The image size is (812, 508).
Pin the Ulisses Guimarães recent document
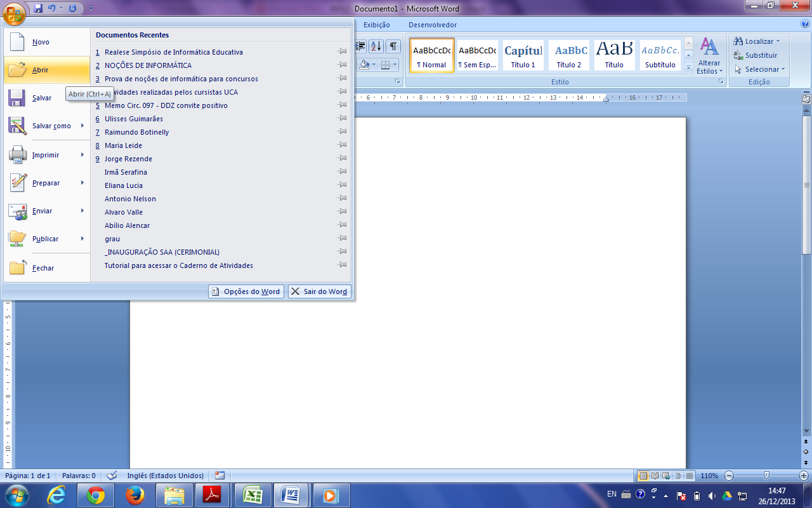tap(343, 118)
